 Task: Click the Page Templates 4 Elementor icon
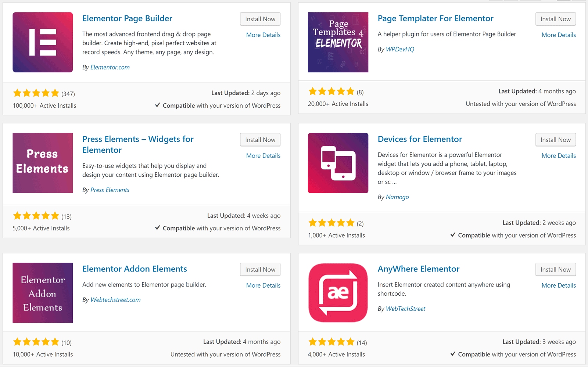pos(338,42)
